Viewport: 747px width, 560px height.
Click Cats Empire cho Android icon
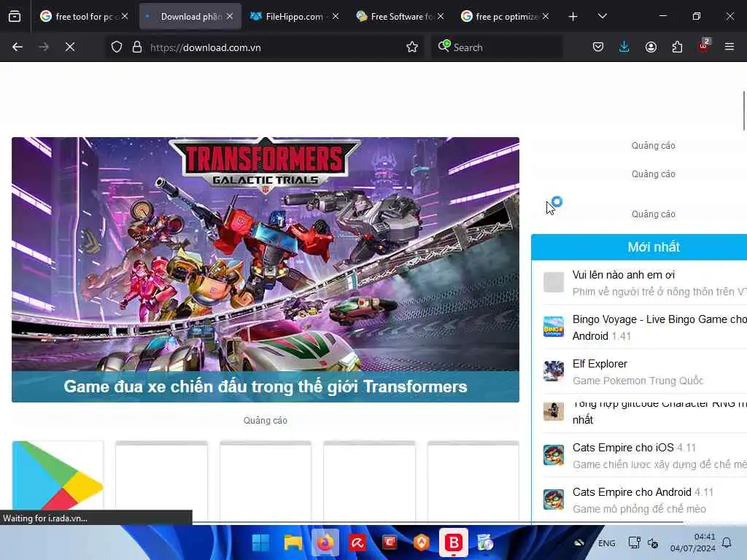pyautogui.click(x=554, y=499)
